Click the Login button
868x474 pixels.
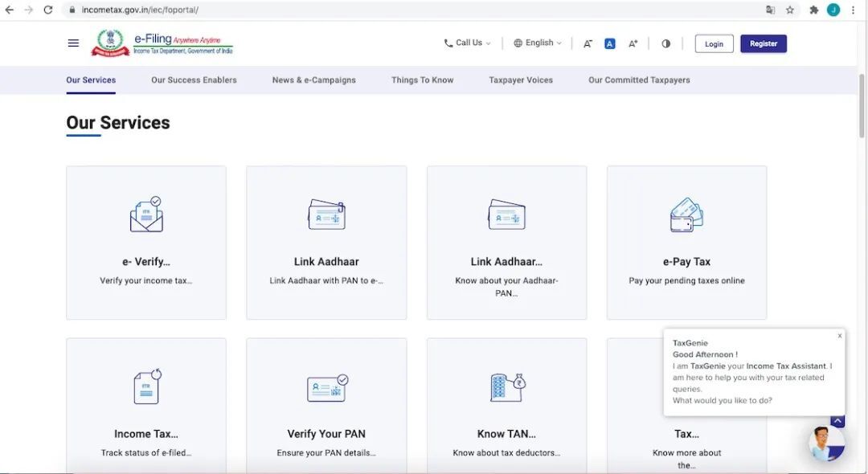[714, 44]
